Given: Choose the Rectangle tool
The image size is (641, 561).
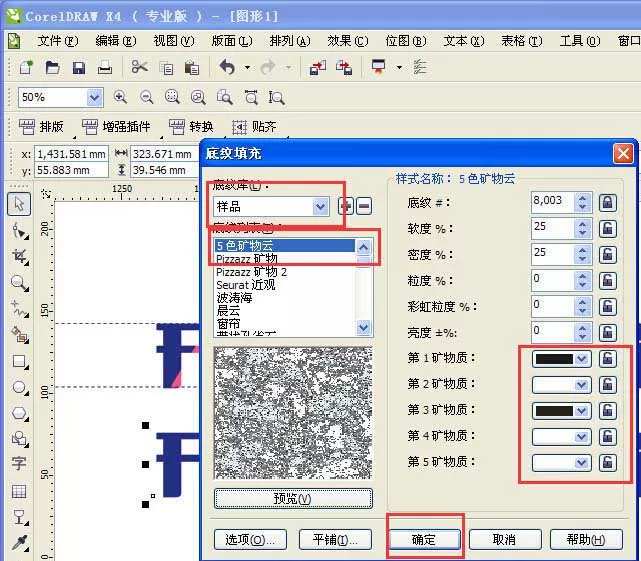Looking at the screenshot, I should (19, 361).
